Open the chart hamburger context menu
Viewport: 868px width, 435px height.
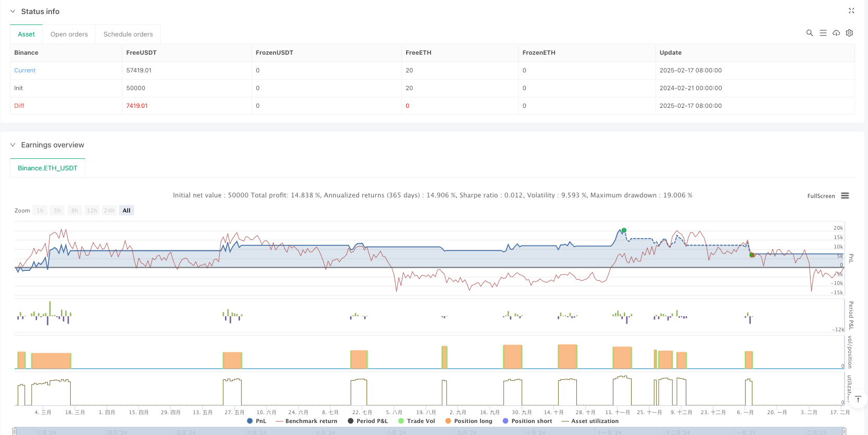(x=845, y=196)
